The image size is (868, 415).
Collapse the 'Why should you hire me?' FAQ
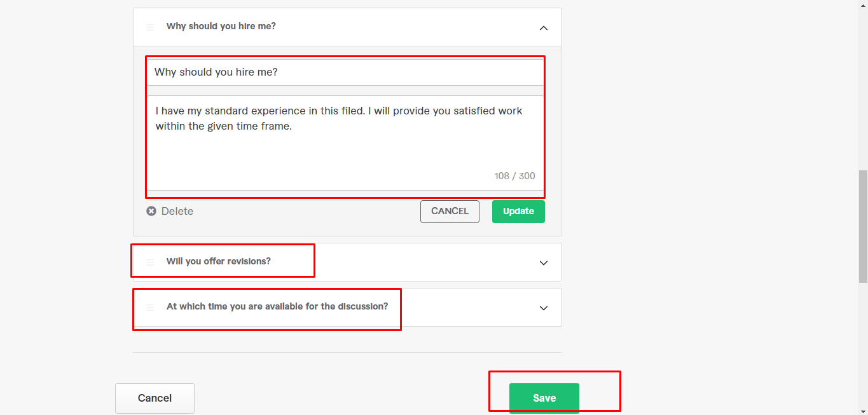click(x=543, y=27)
